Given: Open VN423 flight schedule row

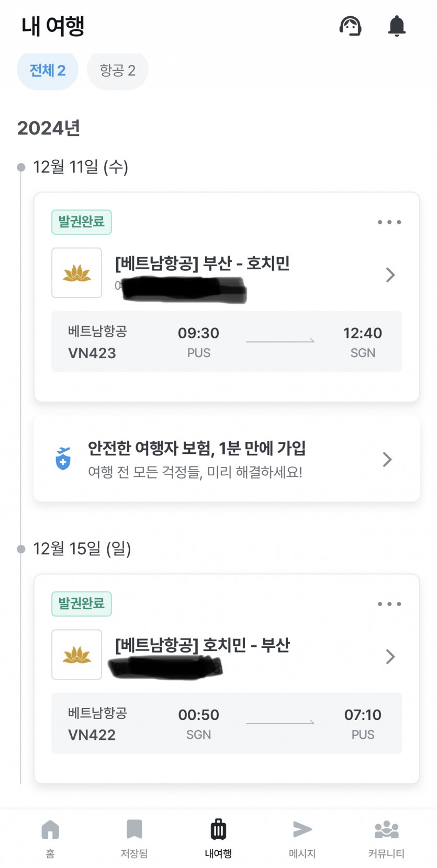Looking at the screenshot, I should click(x=227, y=342).
